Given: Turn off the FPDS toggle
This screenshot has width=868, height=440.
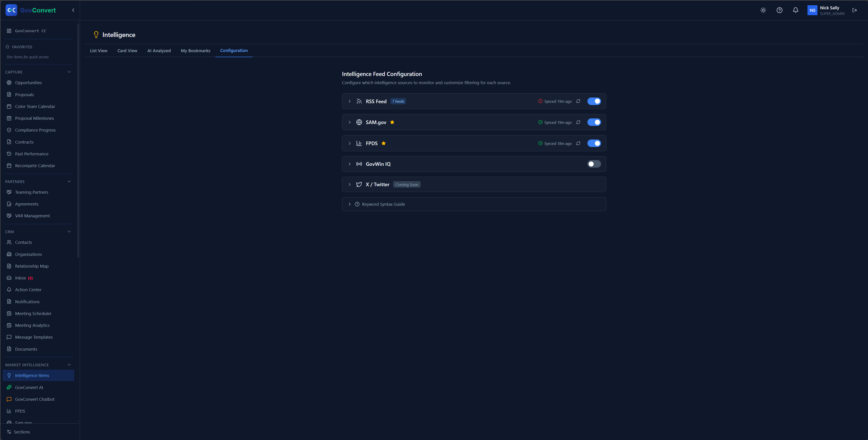Looking at the screenshot, I should pos(594,143).
